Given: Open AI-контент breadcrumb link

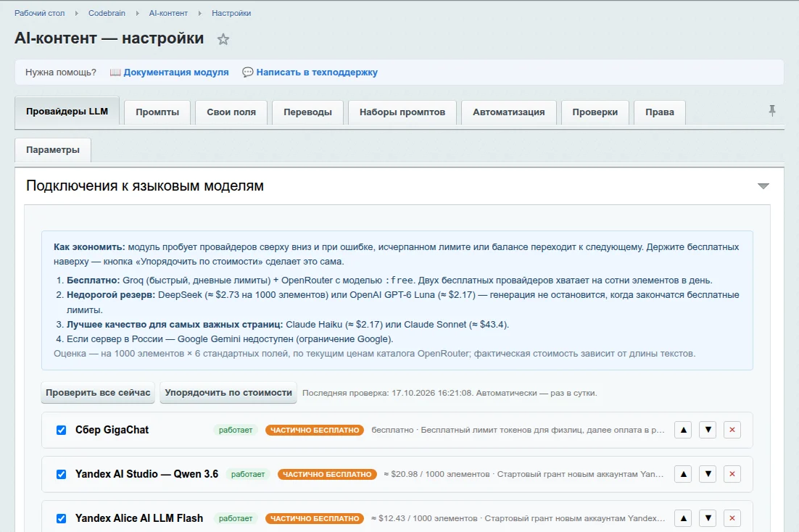Looking at the screenshot, I should pos(168,13).
